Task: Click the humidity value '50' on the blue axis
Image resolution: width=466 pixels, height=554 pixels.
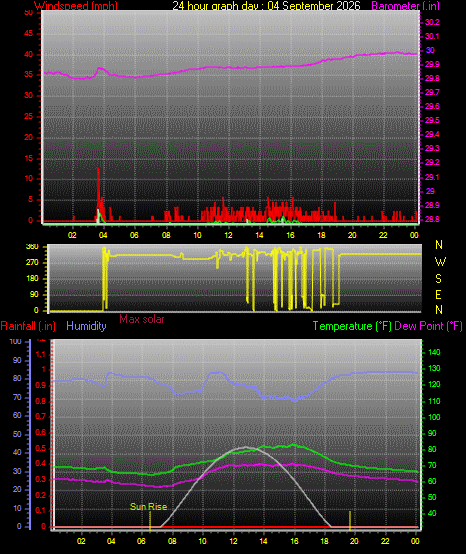Action: point(17,434)
